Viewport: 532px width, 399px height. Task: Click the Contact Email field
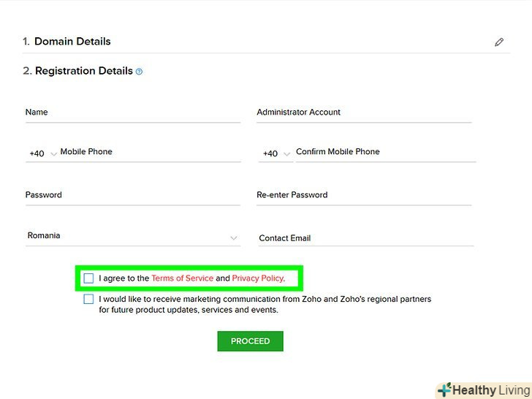[x=365, y=238]
